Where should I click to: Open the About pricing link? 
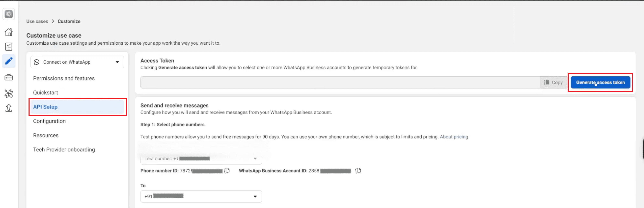(x=454, y=137)
